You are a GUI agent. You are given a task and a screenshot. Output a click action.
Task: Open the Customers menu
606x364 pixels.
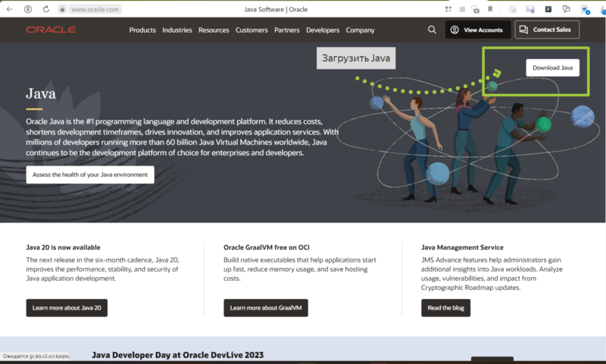click(251, 30)
